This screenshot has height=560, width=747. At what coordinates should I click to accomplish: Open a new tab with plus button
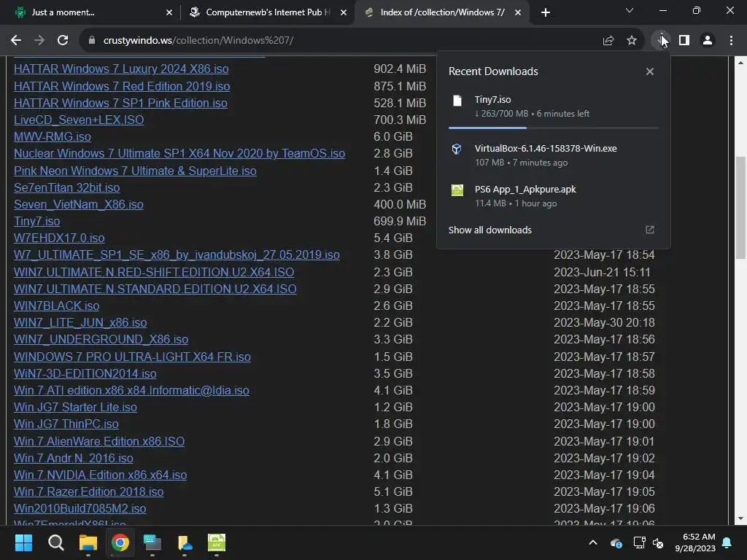pos(546,12)
